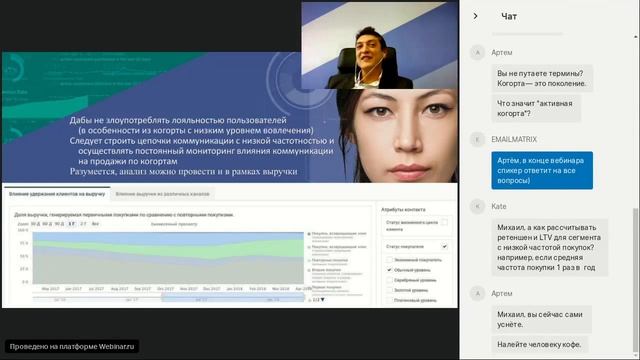
Task: Click the speaker webcam video thumbnail
Action: [x=379, y=45]
